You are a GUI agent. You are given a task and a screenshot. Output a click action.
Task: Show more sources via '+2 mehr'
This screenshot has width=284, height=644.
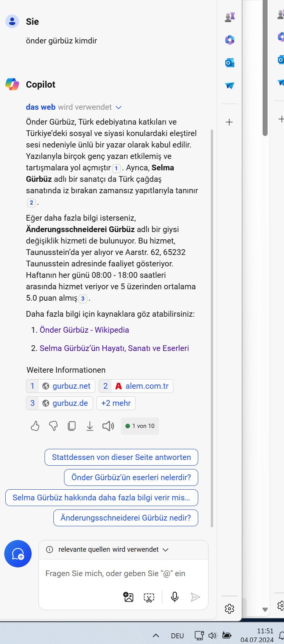coord(116,403)
